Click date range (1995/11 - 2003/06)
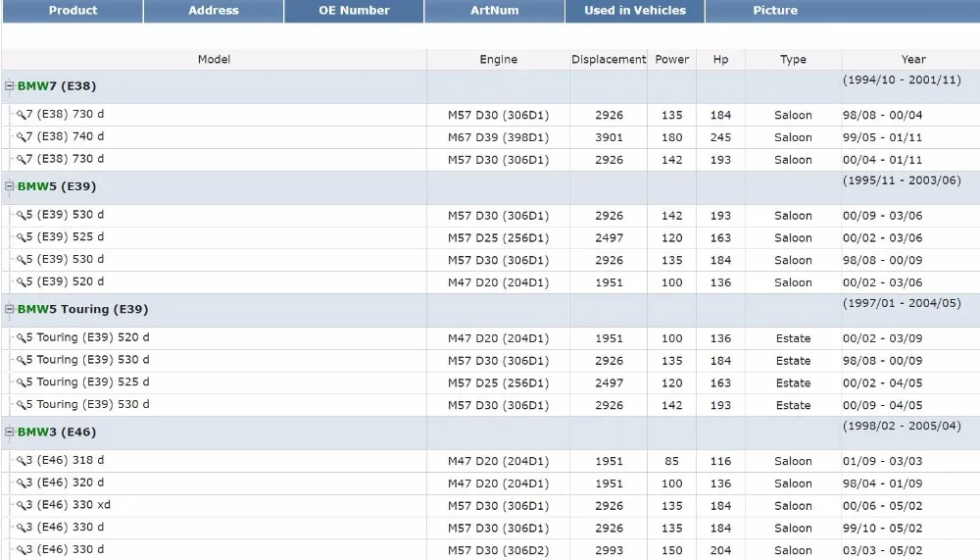 [x=902, y=180]
